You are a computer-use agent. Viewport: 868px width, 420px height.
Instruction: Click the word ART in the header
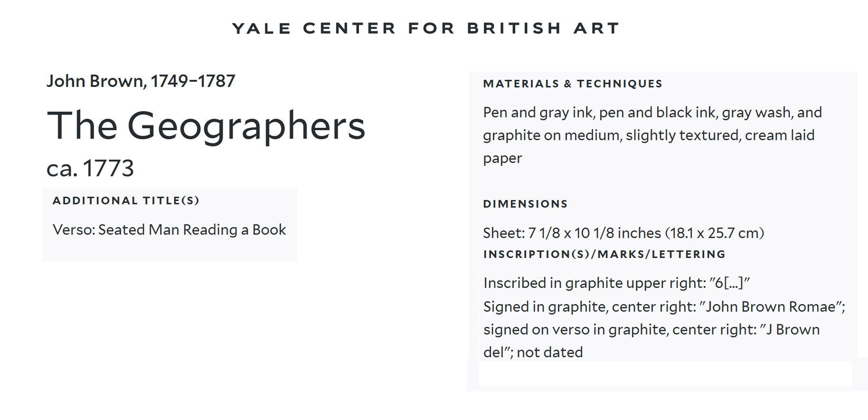tap(597, 29)
